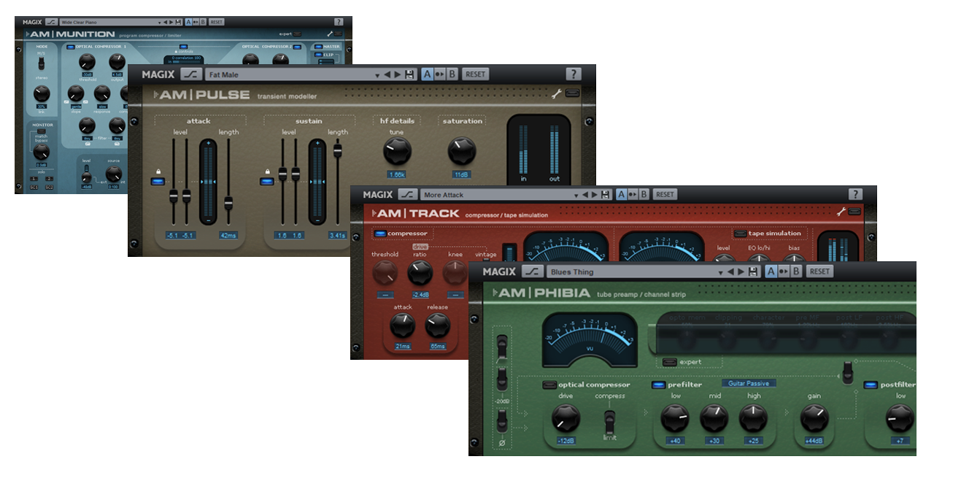The width and height of the screenshot is (980, 497).
Task: Toggle the sustain link button in AM|Pulse
Action: tap(267, 180)
